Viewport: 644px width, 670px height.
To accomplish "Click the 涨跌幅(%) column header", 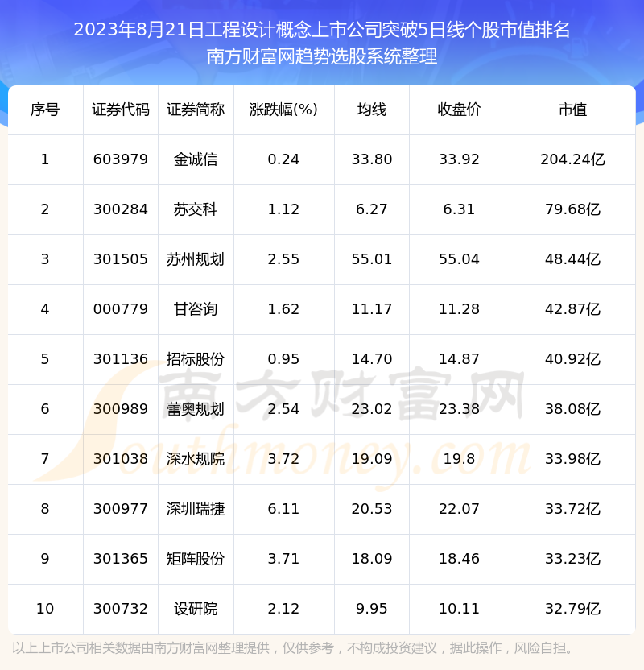I will click(283, 110).
